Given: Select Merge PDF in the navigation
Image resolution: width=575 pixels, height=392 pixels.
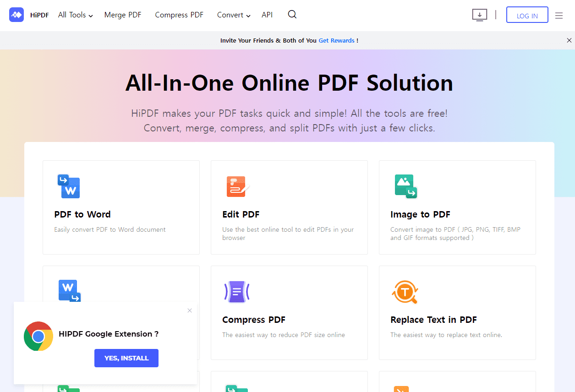Looking at the screenshot, I should pos(122,15).
